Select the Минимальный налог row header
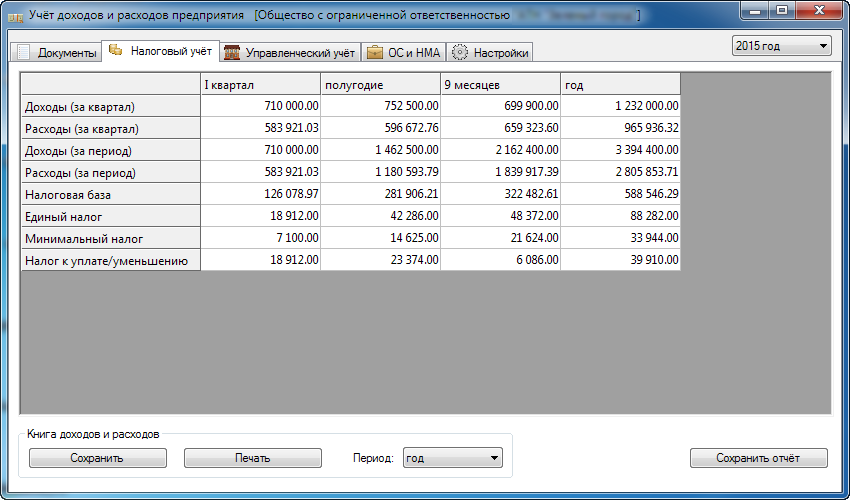 111,238
